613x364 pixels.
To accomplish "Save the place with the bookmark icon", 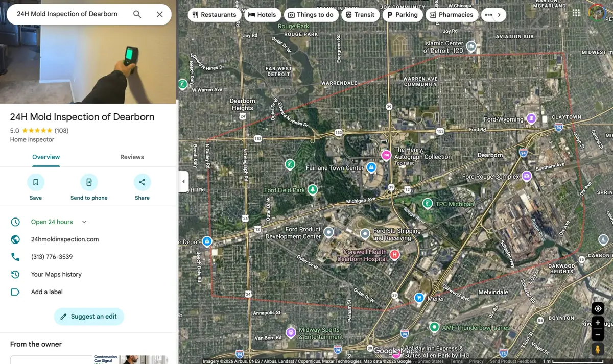I will click(36, 182).
